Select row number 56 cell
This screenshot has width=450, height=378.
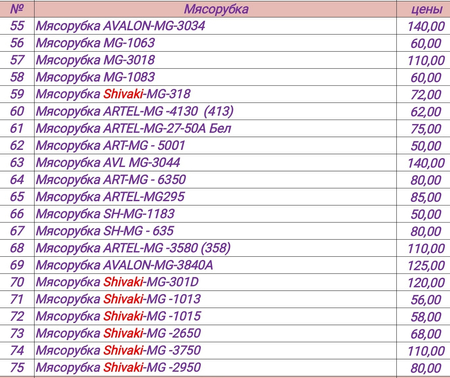pos(17,43)
